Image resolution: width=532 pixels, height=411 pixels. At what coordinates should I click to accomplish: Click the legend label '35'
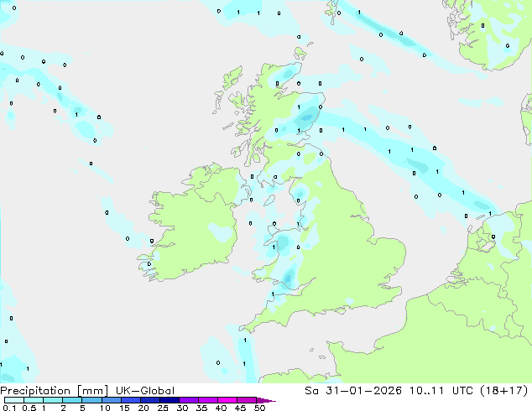[201, 408]
